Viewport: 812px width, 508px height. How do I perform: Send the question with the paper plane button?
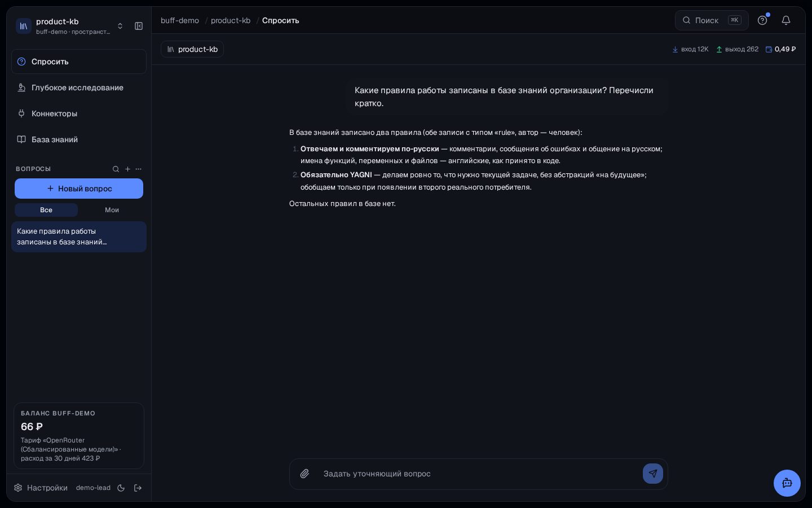[x=653, y=474]
